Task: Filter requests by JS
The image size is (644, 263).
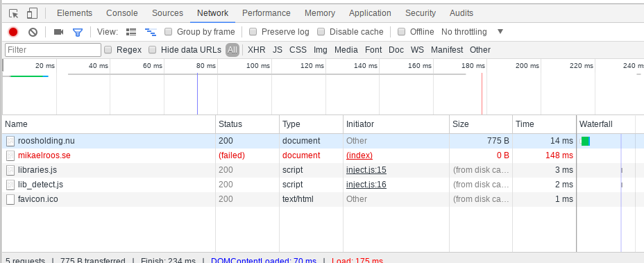Action: coord(278,50)
